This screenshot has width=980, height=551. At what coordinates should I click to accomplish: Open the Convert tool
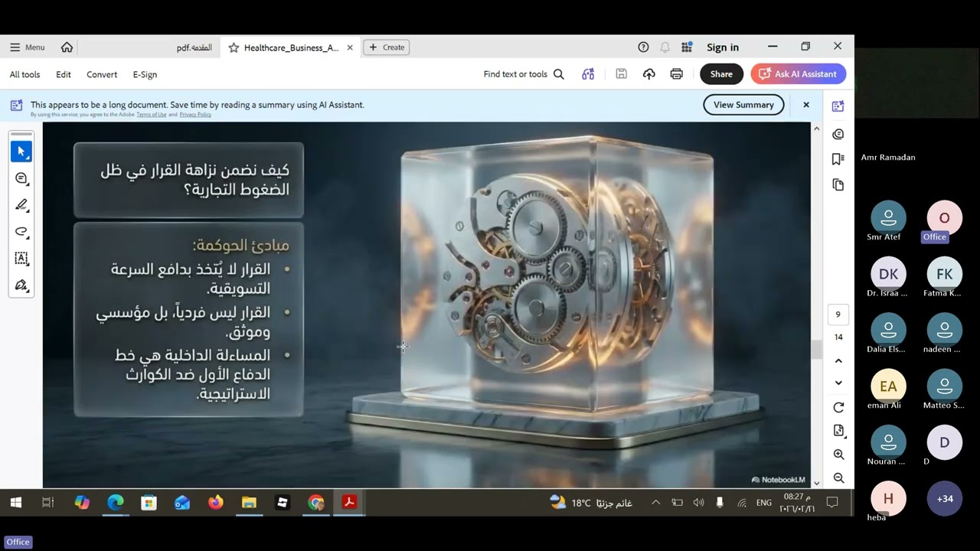coord(102,74)
